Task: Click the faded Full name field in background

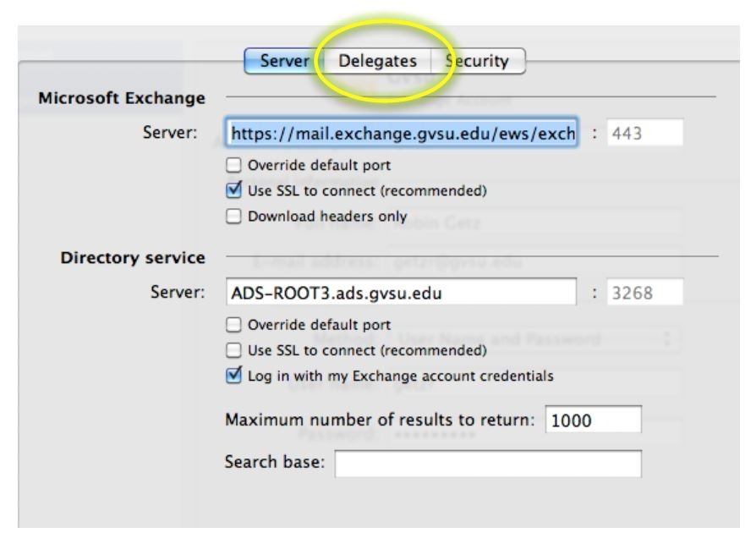Action: click(x=533, y=223)
